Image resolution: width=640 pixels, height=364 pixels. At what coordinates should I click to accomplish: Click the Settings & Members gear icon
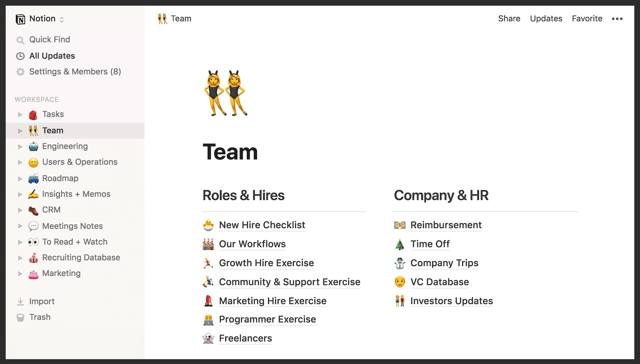coord(20,72)
